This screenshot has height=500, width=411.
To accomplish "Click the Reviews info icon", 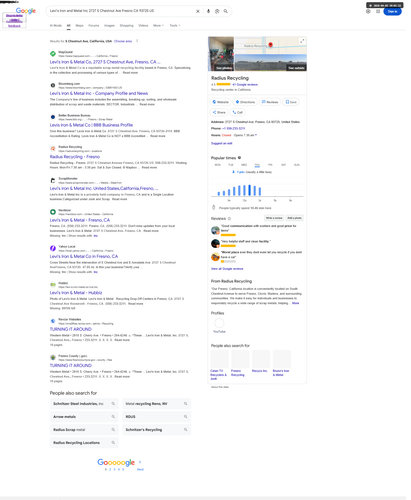I will 229,219.
